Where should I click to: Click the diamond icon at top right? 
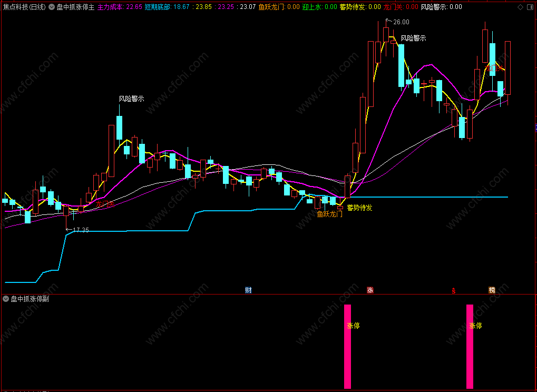(520, 7)
